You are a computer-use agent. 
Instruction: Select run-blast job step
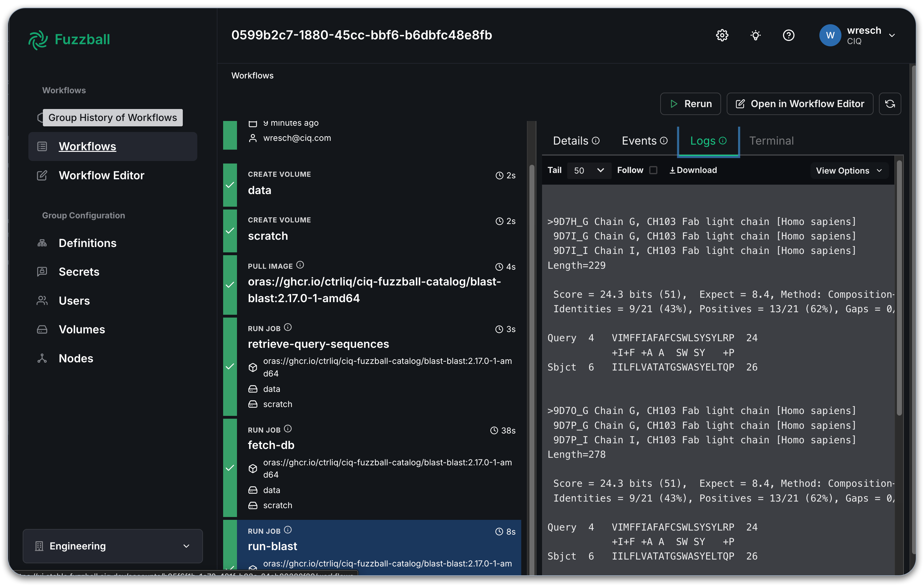pyautogui.click(x=372, y=548)
